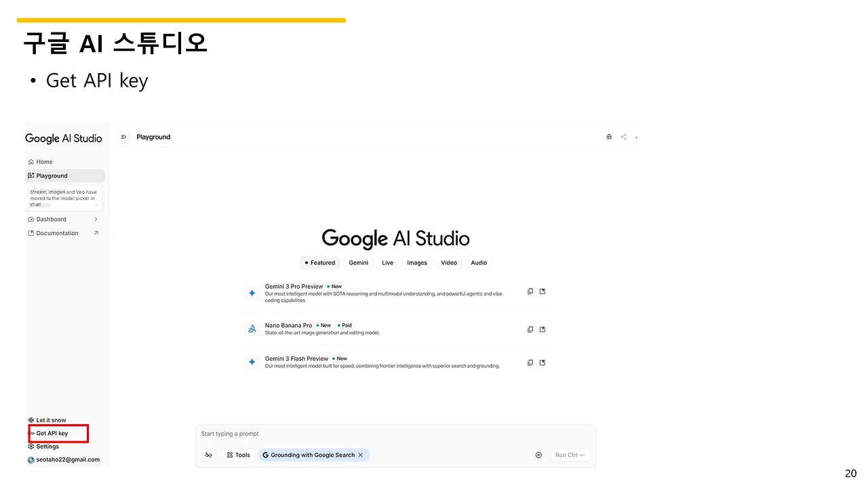Click the share icon in the top bar
This screenshot has width=868, height=488.
point(624,137)
